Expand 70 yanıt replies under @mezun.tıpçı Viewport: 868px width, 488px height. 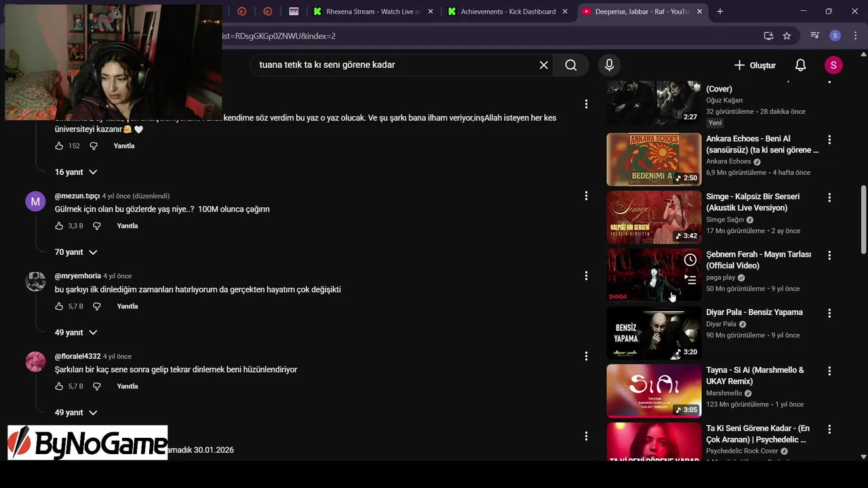(x=76, y=252)
